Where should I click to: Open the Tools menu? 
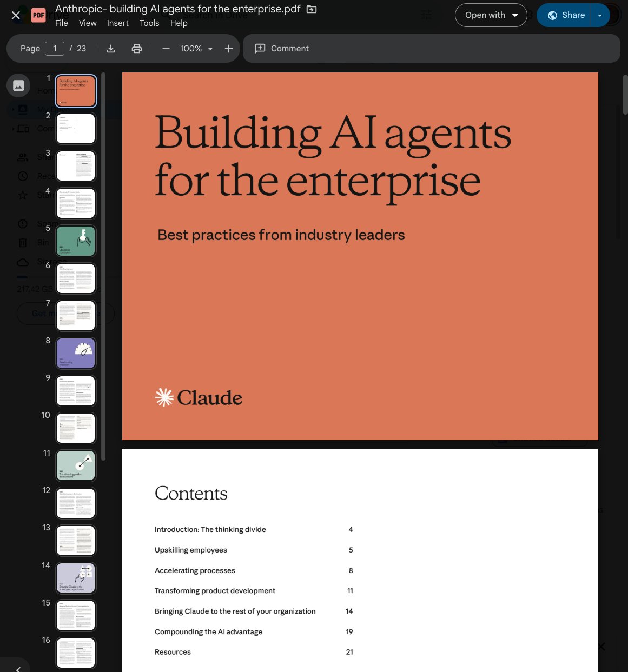point(149,23)
